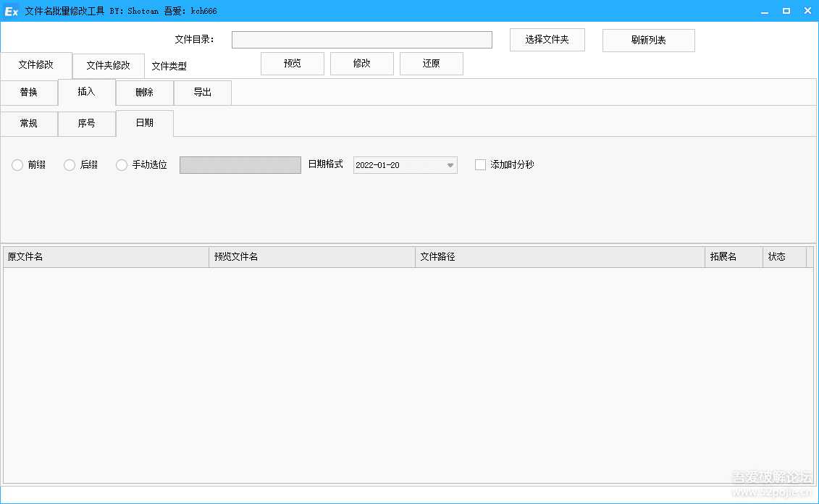Select the 前缀 radio option
This screenshot has width=819, height=504.
(17, 164)
